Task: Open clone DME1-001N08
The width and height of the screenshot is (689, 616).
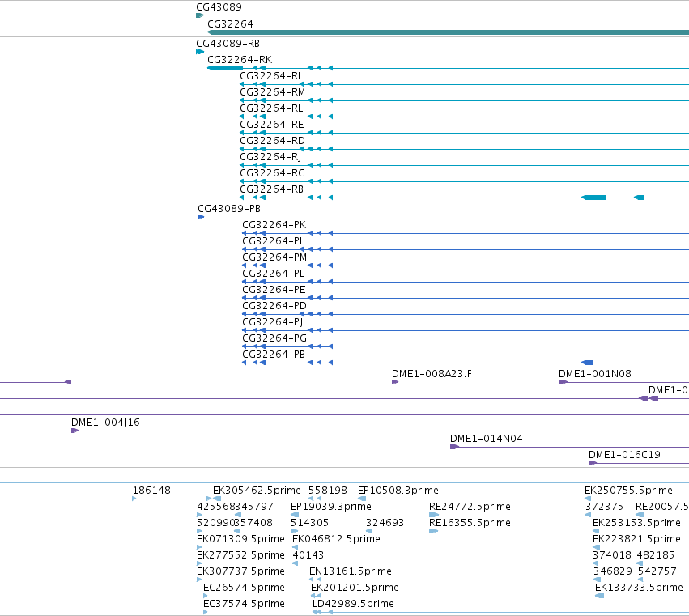Action: (595, 374)
